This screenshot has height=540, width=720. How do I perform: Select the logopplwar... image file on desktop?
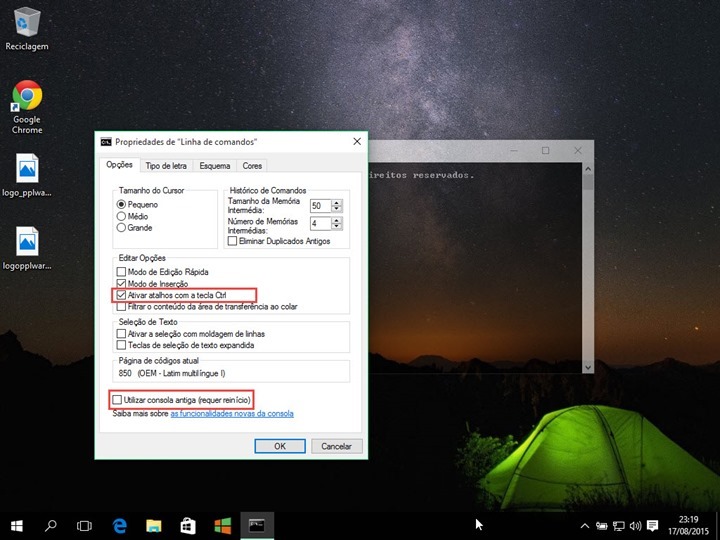27,248
